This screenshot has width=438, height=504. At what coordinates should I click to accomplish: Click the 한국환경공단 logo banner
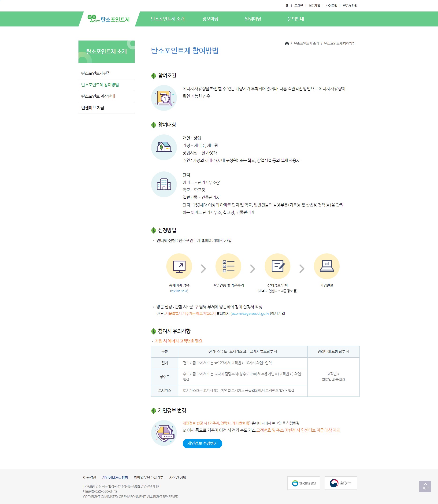[x=304, y=483]
